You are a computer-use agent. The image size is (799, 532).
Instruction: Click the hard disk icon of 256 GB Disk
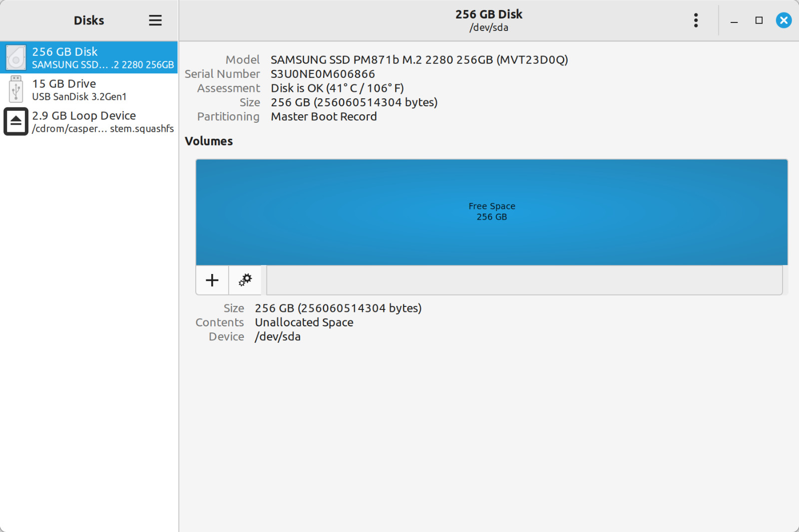tap(16, 57)
